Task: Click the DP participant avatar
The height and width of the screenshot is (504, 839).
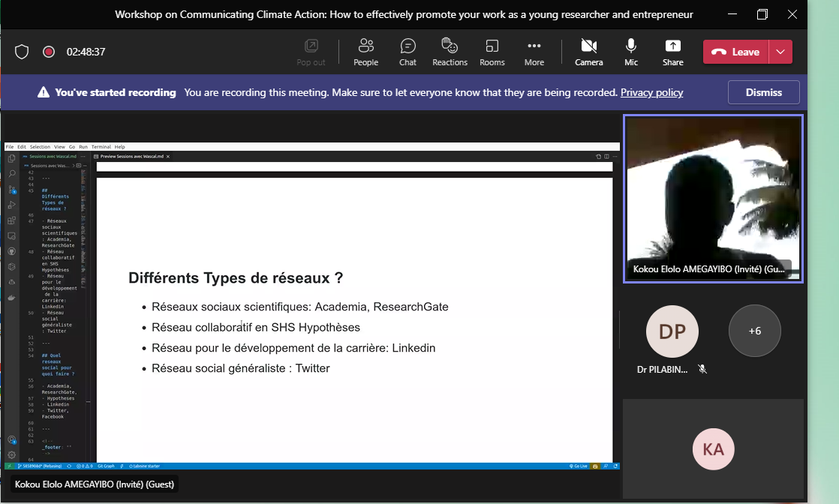Action: tap(672, 331)
